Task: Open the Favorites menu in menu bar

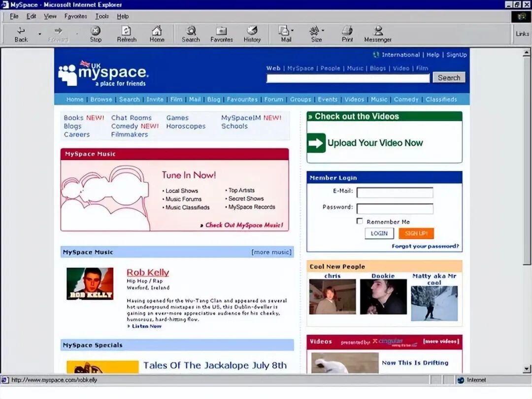Action: (x=75, y=16)
